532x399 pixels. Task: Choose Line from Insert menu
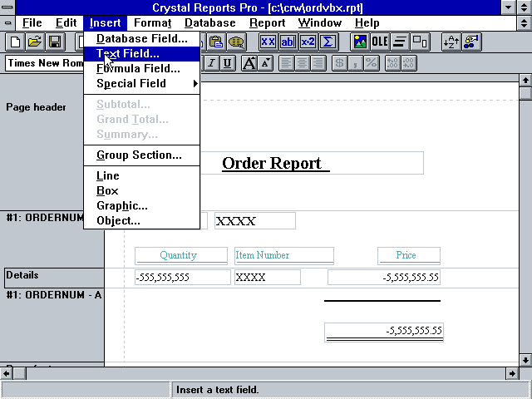point(142,175)
